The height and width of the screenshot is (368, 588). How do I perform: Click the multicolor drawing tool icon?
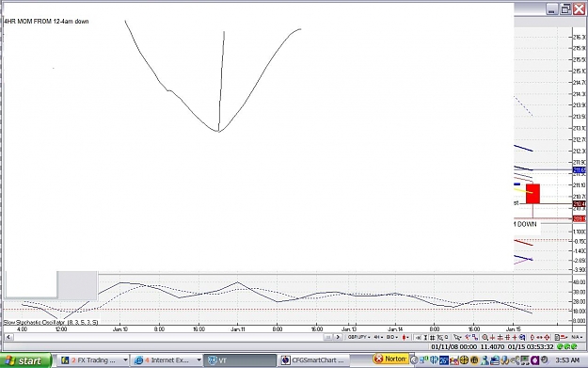(468, 337)
